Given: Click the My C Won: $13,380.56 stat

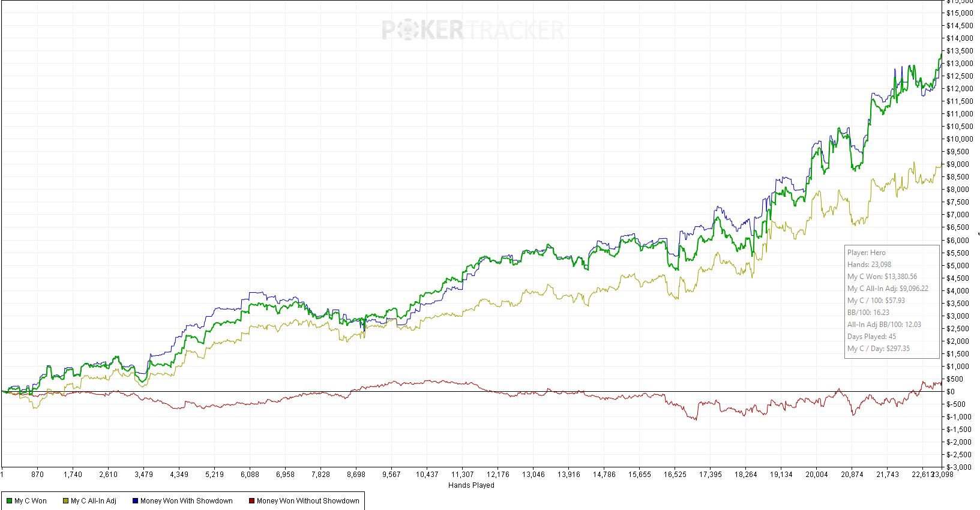Looking at the screenshot, I should pyautogui.click(x=882, y=277).
